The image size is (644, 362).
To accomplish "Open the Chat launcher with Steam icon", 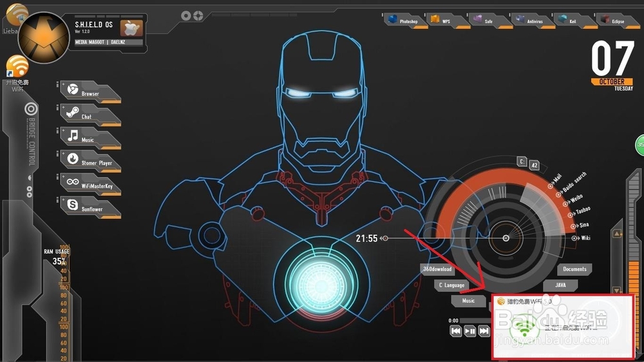I will pyautogui.click(x=90, y=115).
